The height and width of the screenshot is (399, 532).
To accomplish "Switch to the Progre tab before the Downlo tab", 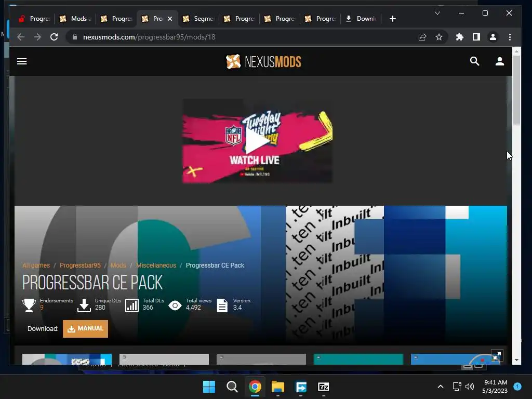I will pyautogui.click(x=321, y=19).
